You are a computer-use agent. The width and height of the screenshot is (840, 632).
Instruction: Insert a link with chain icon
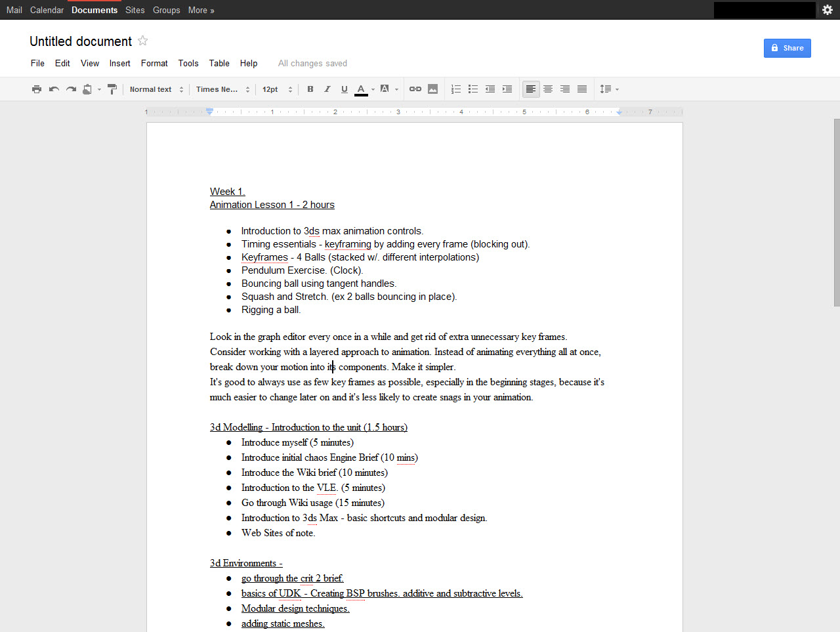415,89
